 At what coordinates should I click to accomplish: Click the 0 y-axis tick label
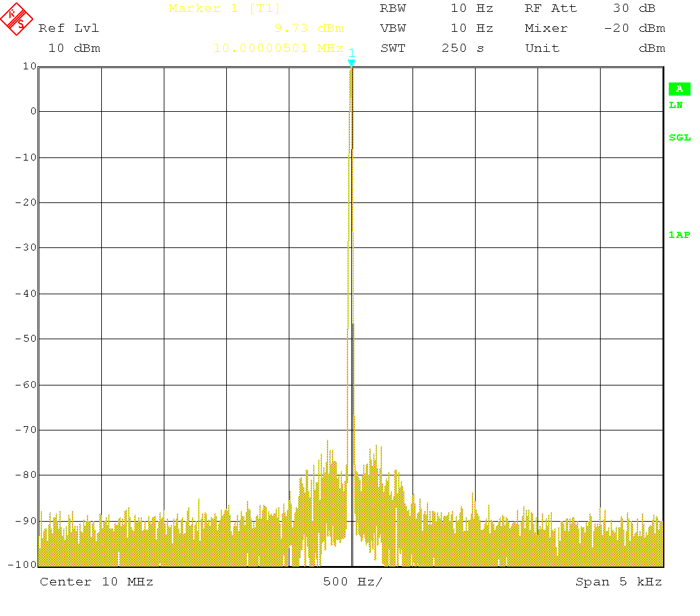pos(33,111)
